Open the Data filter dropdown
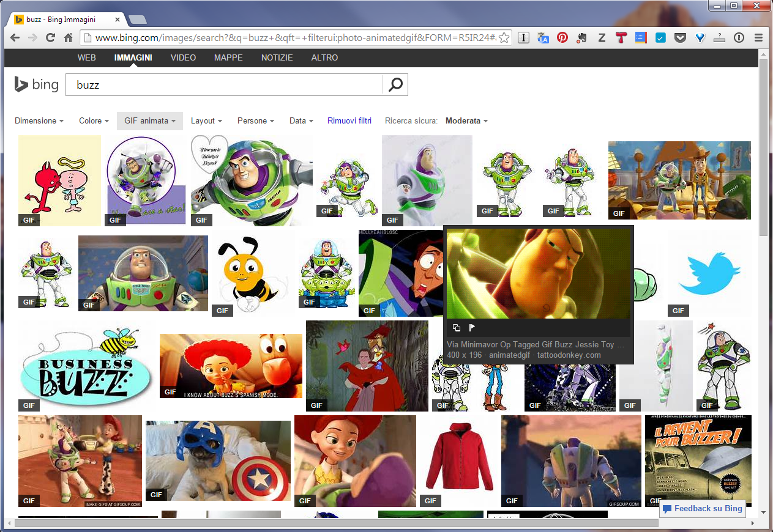The width and height of the screenshot is (773, 532). tap(301, 121)
